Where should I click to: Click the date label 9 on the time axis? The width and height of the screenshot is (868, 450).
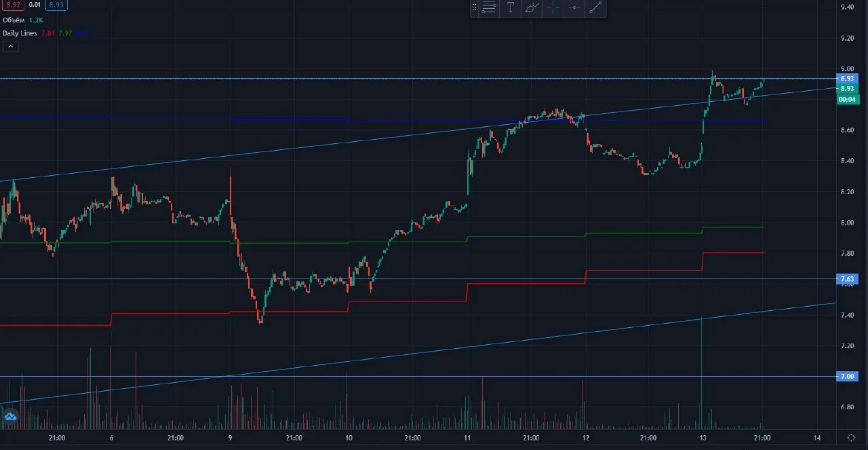coord(230,438)
